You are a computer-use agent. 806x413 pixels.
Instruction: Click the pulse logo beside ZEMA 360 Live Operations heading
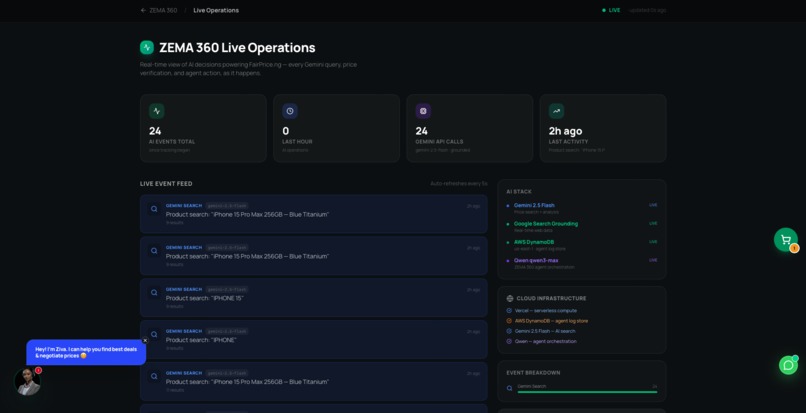pyautogui.click(x=147, y=48)
